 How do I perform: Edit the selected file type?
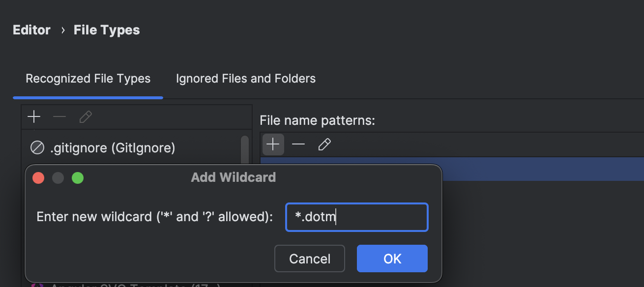point(85,116)
